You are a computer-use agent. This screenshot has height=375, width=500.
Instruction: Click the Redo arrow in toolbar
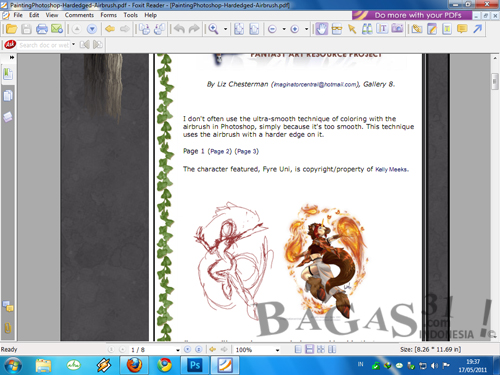click(x=194, y=29)
